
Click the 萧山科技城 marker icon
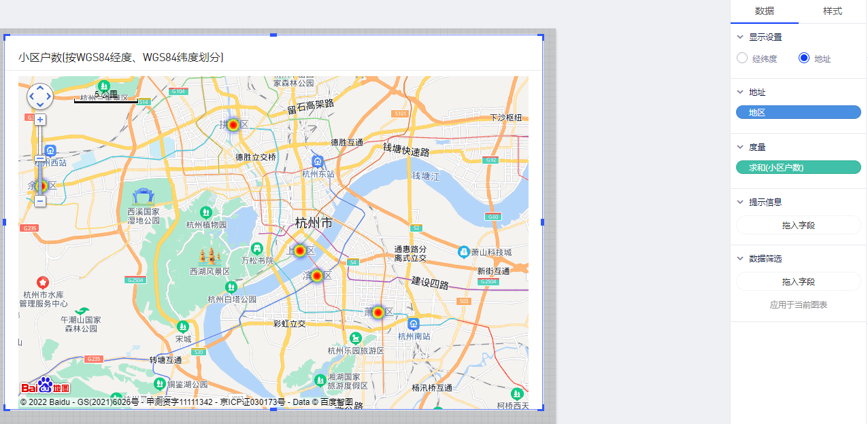(x=464, y=252)
